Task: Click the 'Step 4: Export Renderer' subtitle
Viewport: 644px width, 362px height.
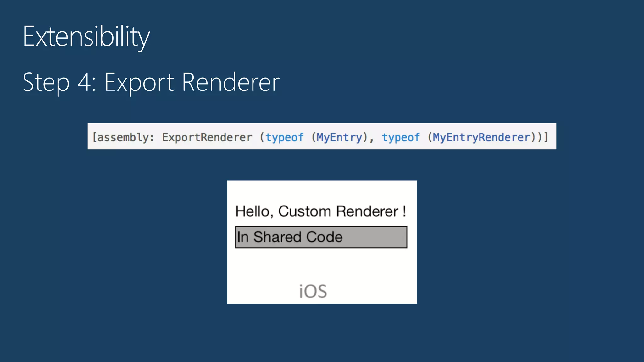Action: coord(151,83)
